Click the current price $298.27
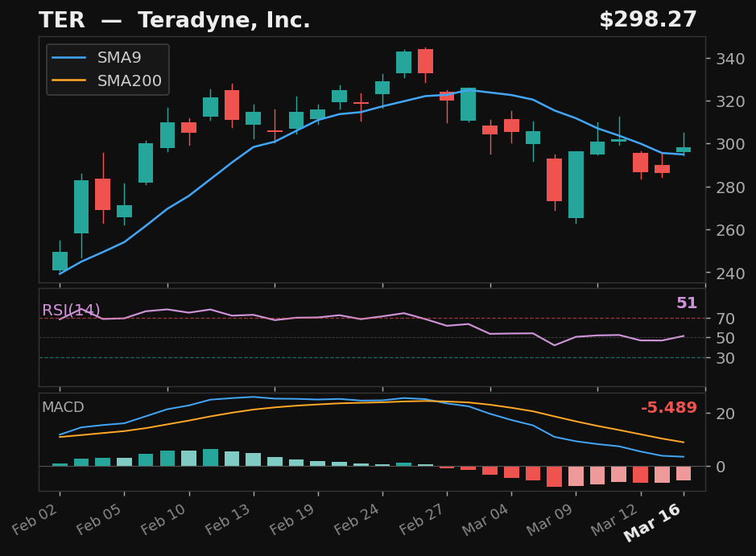The image size is (756, 556). click(650, 18)
